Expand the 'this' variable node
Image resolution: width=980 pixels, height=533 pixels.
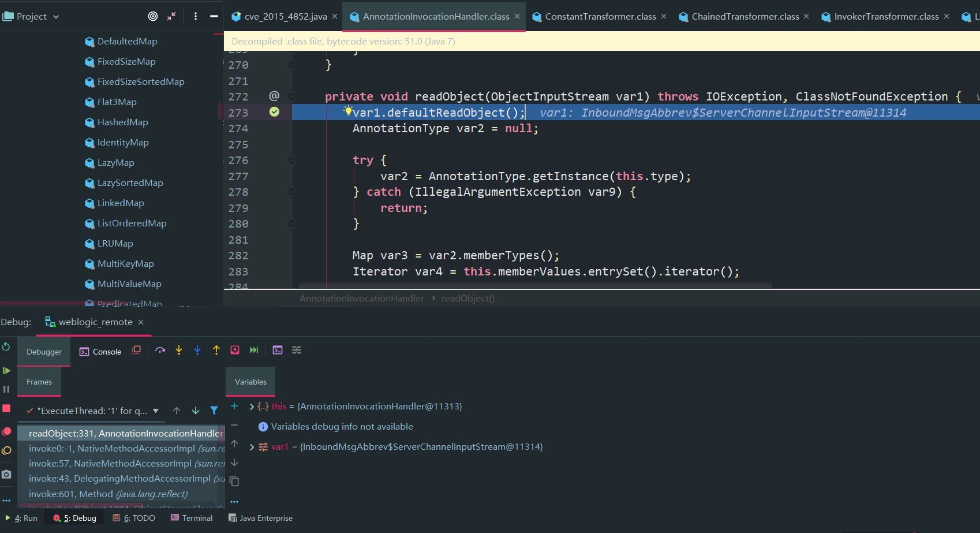click(x=252, y=407)
